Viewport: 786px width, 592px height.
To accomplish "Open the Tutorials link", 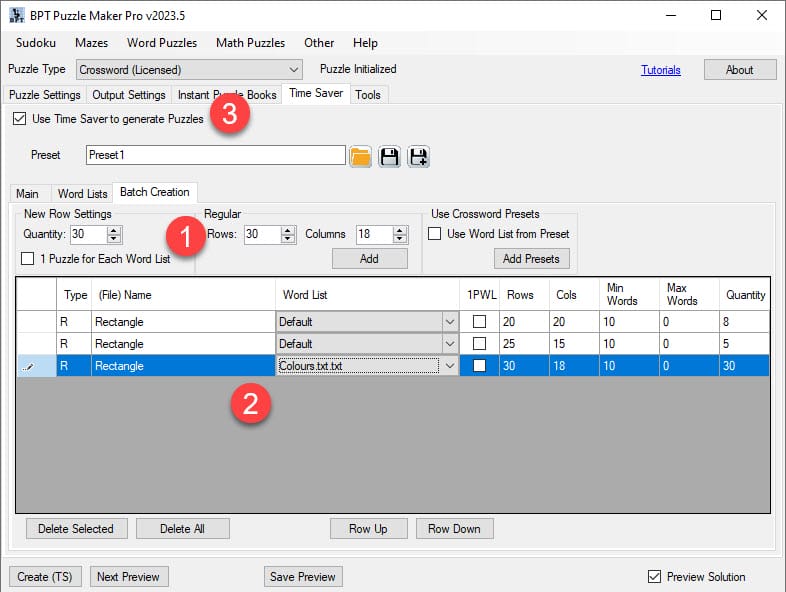I will tap(660, 70).
